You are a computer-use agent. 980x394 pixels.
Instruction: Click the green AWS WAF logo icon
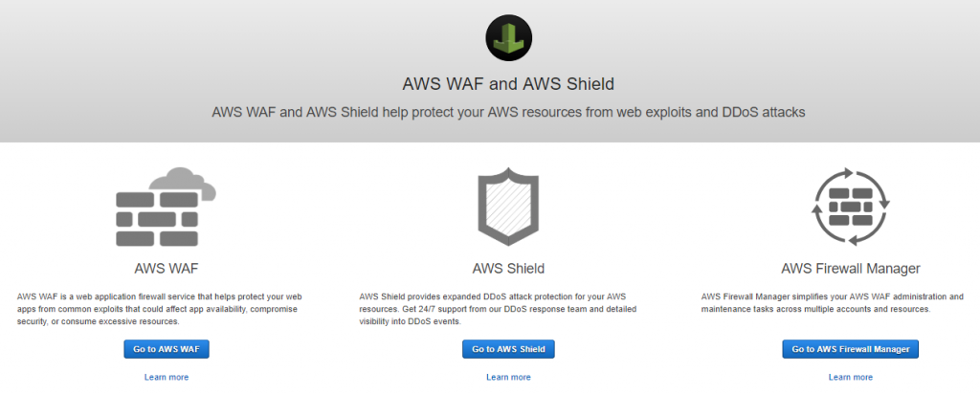coord(508,39)
